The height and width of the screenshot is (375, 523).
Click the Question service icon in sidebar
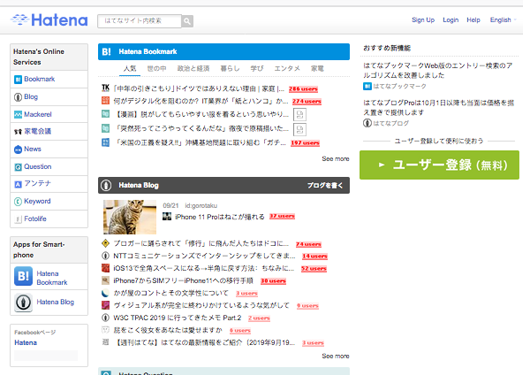(18, 167)
